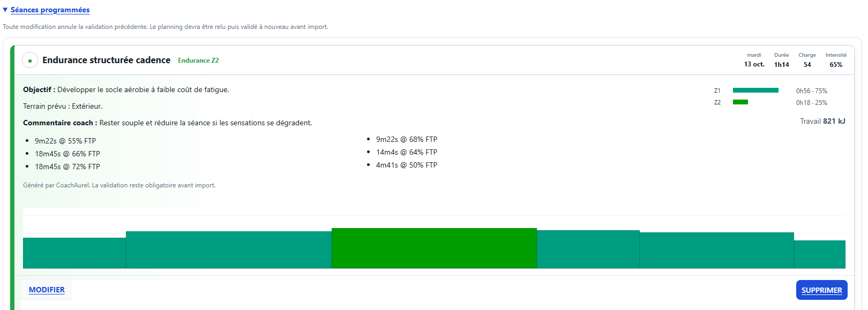Select the first 55% FTP chart block
The height and width of the screenshot is (310, 868).
[74, 253]
